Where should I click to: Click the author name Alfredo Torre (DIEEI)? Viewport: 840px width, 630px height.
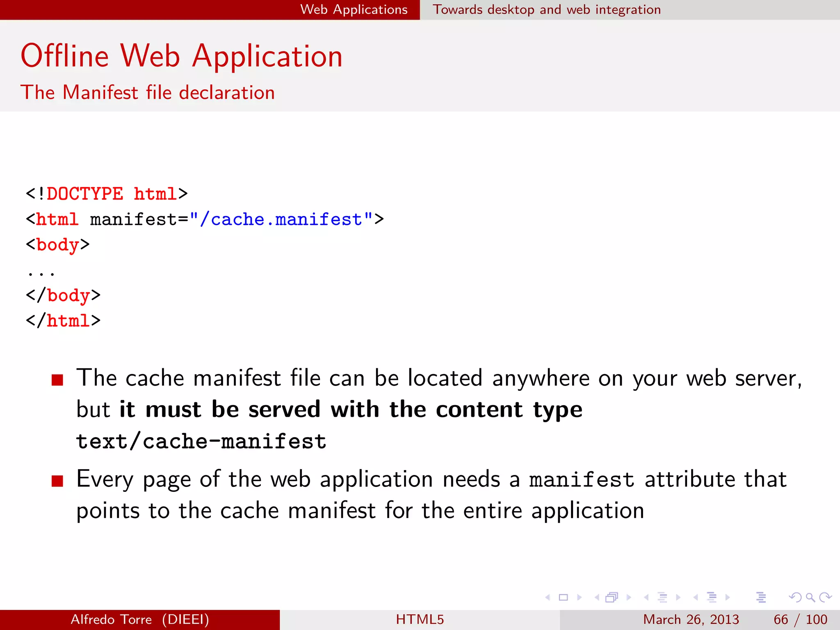(140, 619)
